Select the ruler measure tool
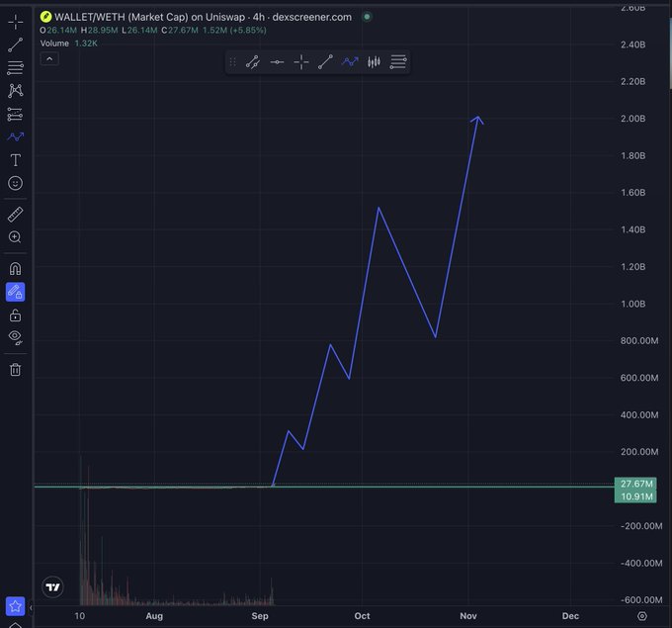 (16, 215)
